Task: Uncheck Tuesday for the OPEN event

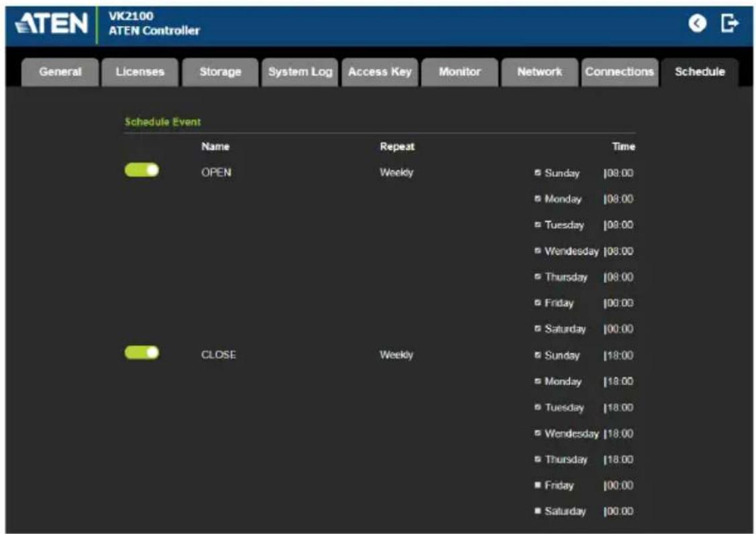Action: [x=538, y=225]
